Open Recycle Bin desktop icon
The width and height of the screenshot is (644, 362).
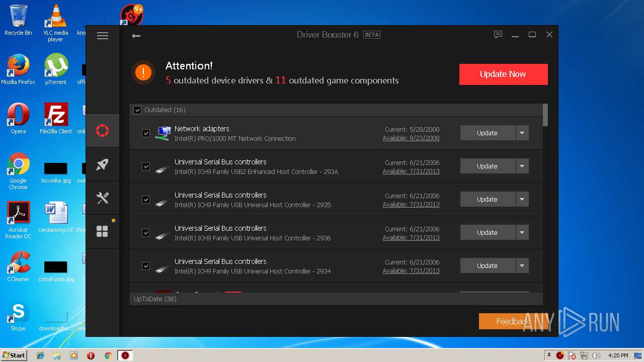pos(18,21)
